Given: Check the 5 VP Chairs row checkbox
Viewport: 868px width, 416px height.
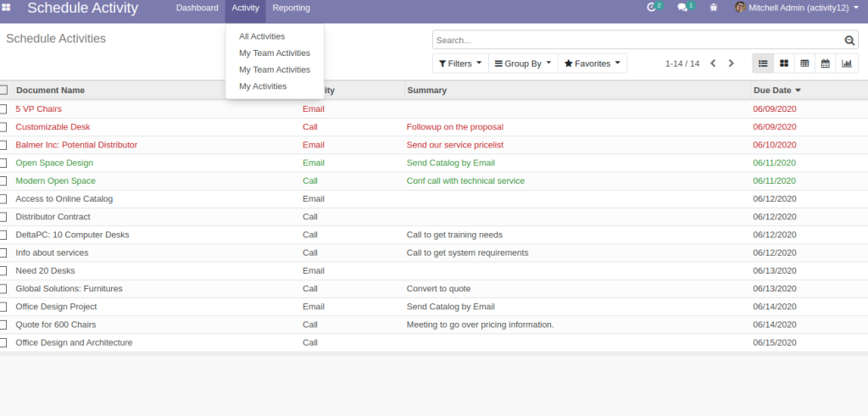Looking at the screenshot, I should 3,109.
